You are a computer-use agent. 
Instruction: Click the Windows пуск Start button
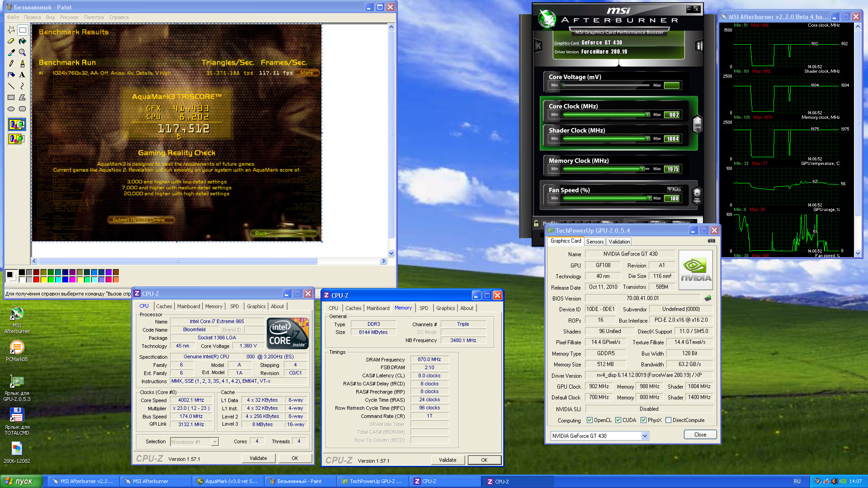(21, 481)
